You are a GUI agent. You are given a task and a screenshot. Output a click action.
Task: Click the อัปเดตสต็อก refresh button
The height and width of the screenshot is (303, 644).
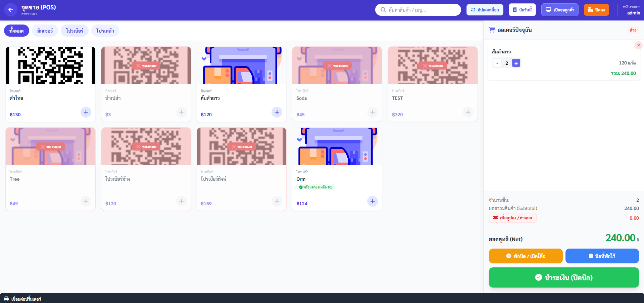point(485,10)
